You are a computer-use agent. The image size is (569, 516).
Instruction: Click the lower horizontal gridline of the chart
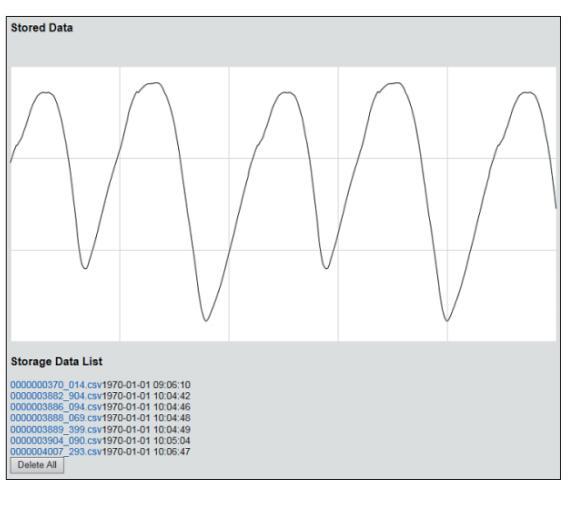pos(283,250)
